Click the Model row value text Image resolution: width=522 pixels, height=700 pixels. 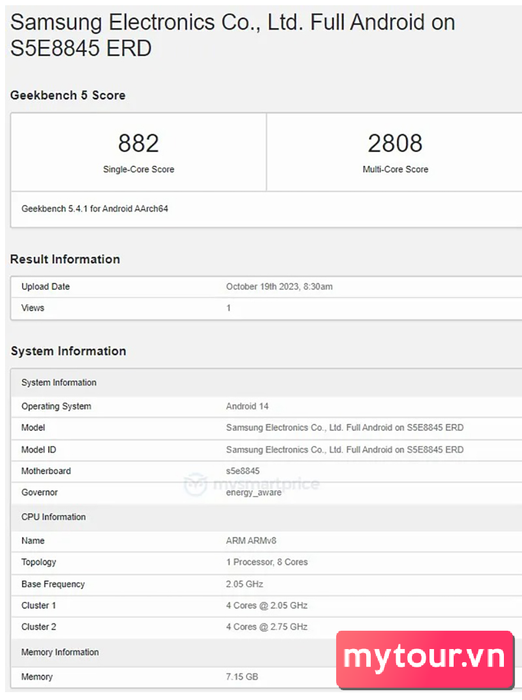345,428
